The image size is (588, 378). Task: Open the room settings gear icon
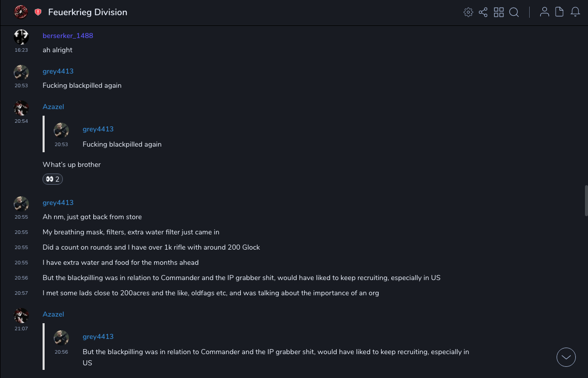[x=468, y=12]
